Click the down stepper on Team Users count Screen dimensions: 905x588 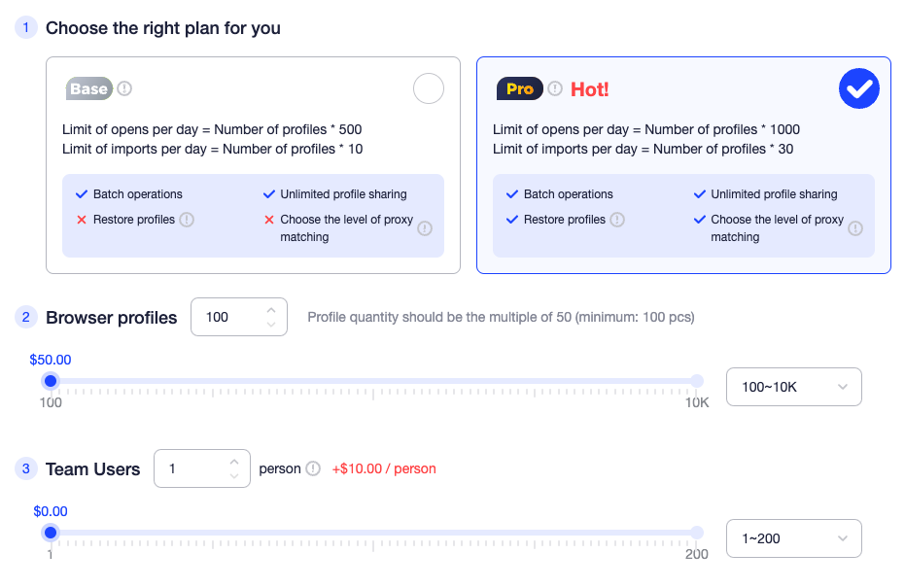234,475
